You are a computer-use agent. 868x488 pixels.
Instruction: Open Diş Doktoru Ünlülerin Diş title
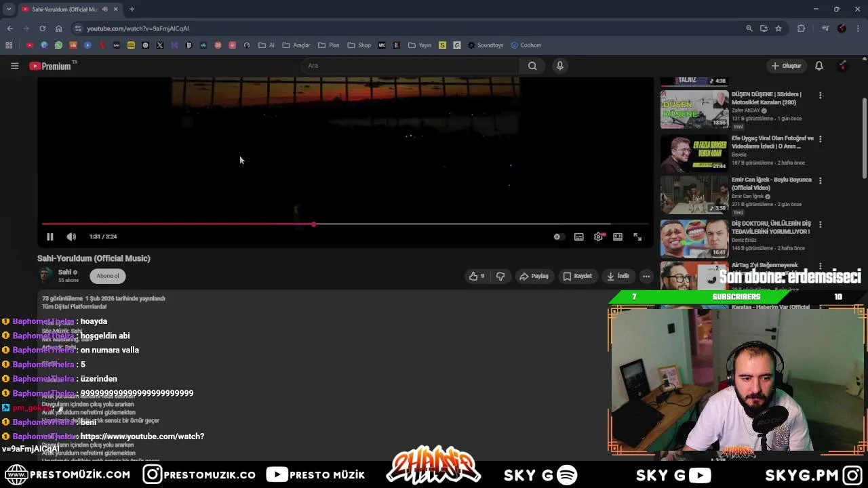[771, 227]
